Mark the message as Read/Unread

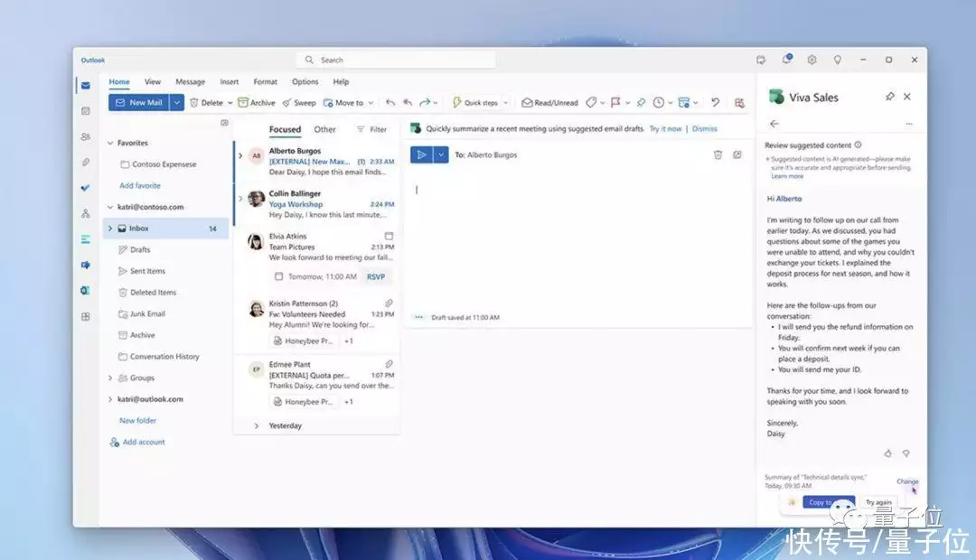click(x=549, y=103)
